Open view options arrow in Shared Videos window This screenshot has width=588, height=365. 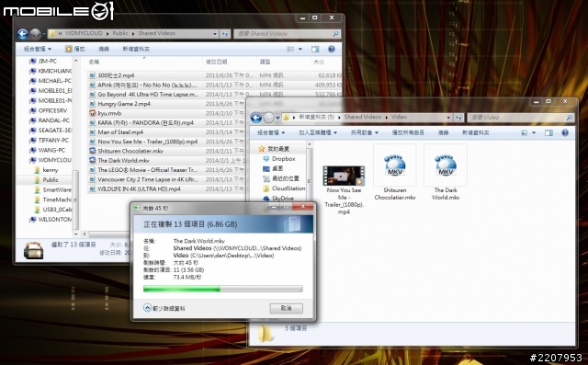(x=300, y=49)
